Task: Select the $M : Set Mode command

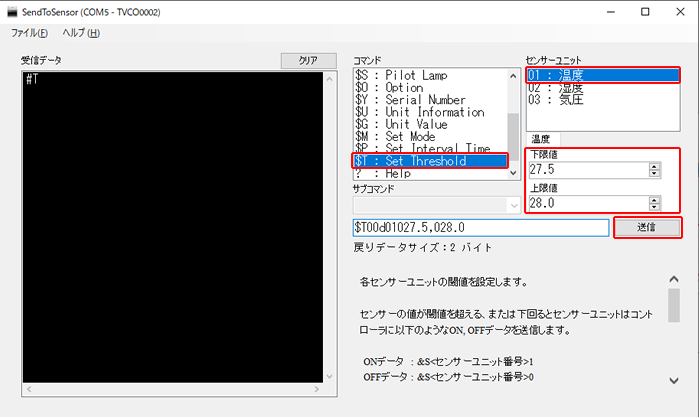Action: click(431, 136)
